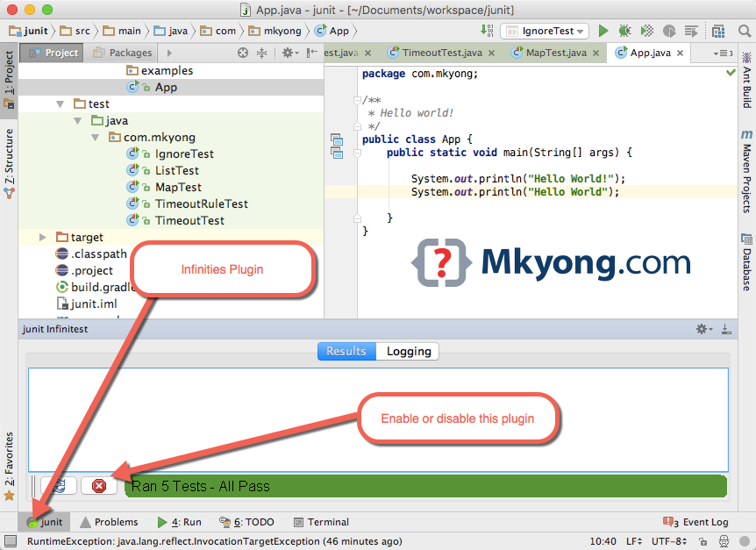Click the Make Project build icon

click(487, 31)
